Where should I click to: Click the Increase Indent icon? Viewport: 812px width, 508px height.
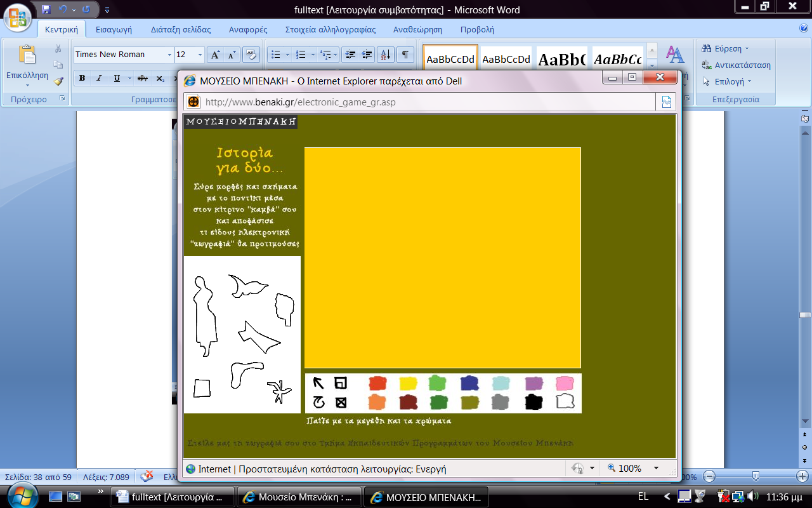(366, 55)
